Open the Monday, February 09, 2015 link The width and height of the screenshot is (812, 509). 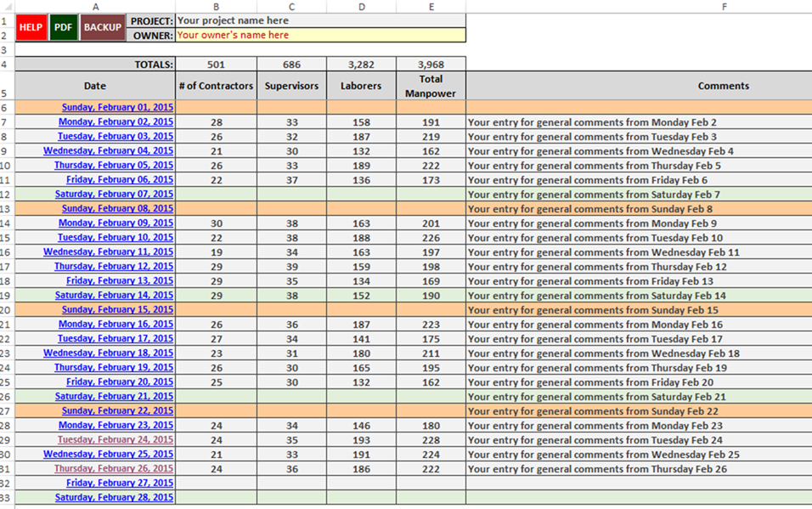pyautogui.click(x=116, y=223)
